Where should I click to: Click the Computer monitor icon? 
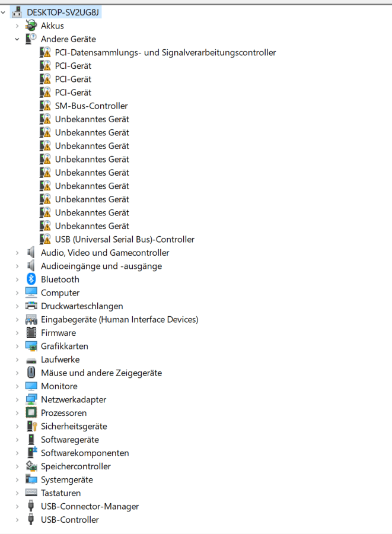click(x=31, y=293)
